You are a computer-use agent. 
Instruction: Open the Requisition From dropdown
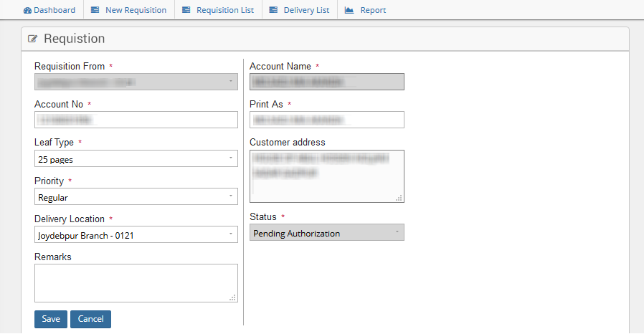[136, 82]
